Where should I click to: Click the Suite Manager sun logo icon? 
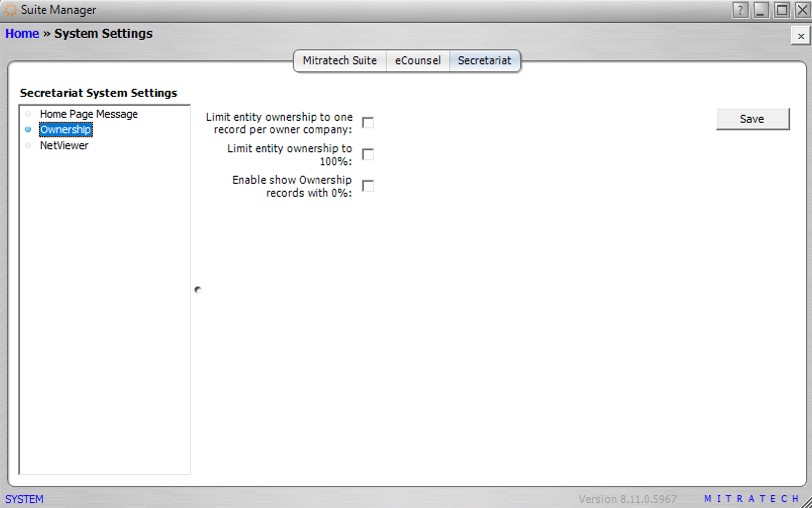coord(10,10)
